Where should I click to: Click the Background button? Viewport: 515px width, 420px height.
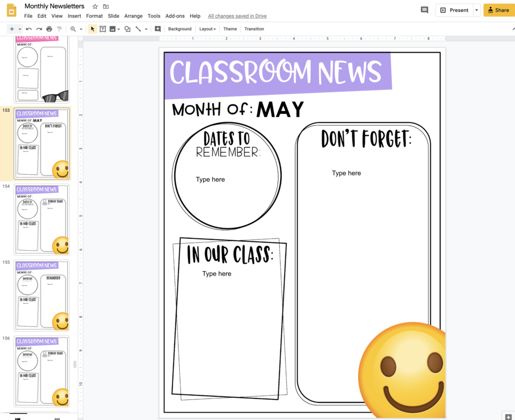(180, 29)
